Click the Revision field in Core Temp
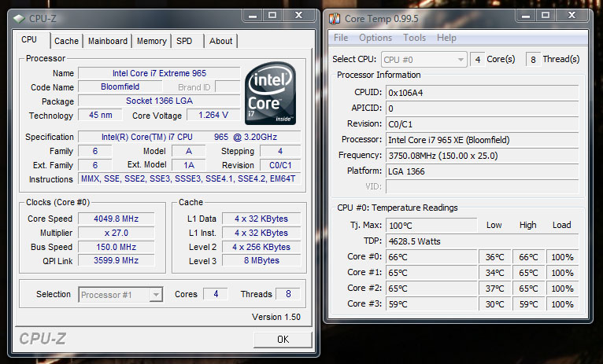The height and width of the screenshot is (364, 603). pos(483,124)
